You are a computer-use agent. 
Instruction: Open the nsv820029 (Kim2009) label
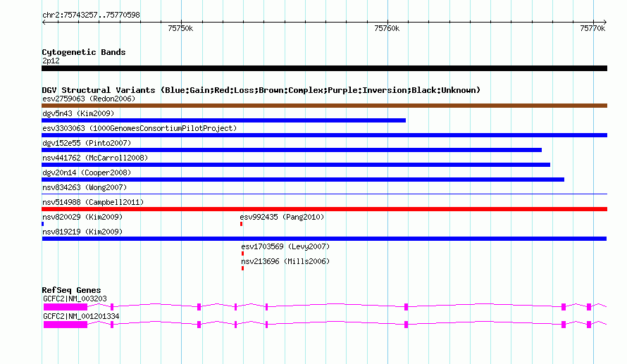(x=82, y=217)
